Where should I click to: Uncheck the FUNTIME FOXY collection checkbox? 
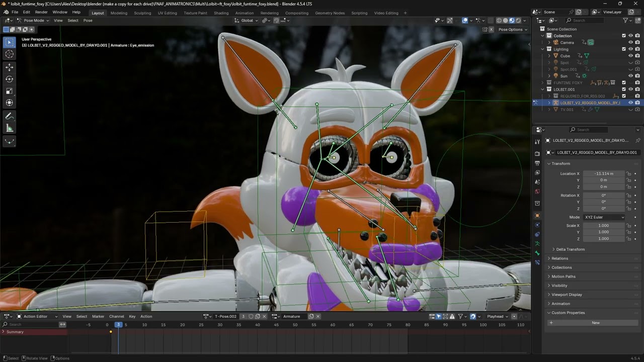(624, 82)
